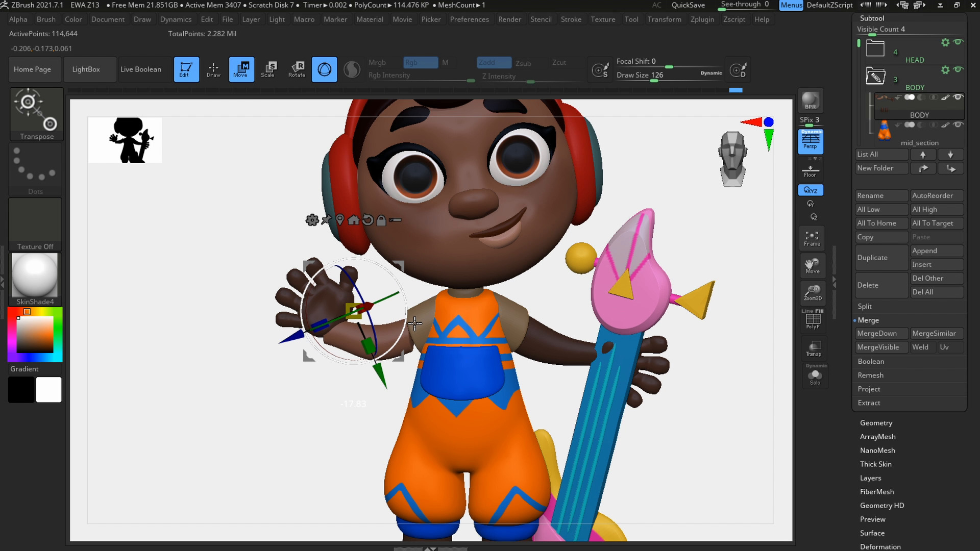Expand the Split section
Screen dimensions: 980x551
[x=865, y=306]
